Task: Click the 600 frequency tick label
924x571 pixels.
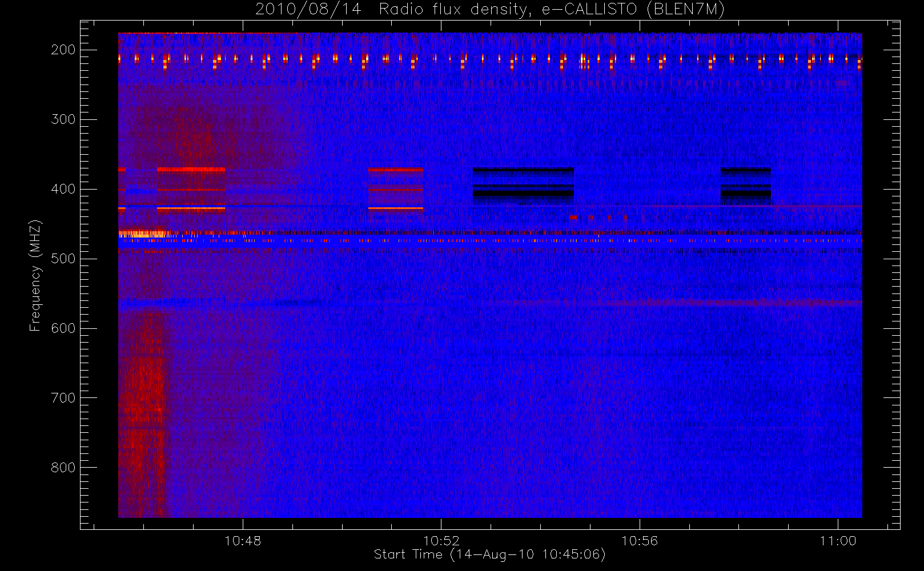Action: tap(63, 328)
